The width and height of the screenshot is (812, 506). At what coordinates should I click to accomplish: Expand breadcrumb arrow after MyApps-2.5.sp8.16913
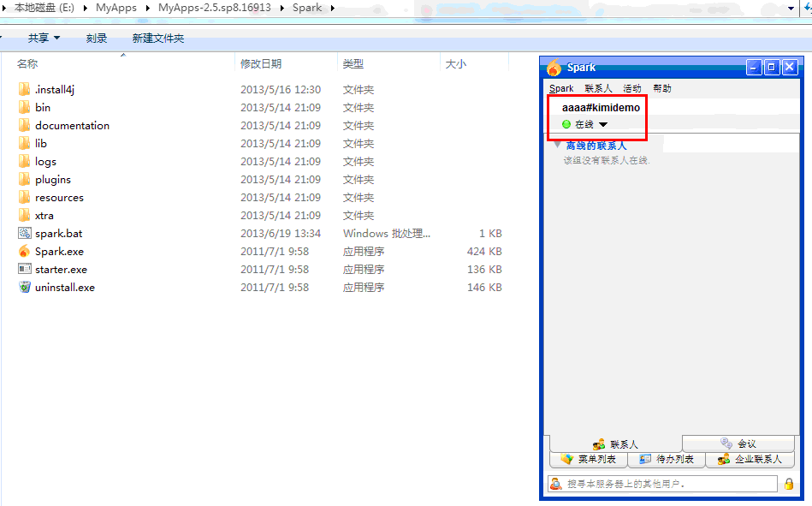[282, 9]
